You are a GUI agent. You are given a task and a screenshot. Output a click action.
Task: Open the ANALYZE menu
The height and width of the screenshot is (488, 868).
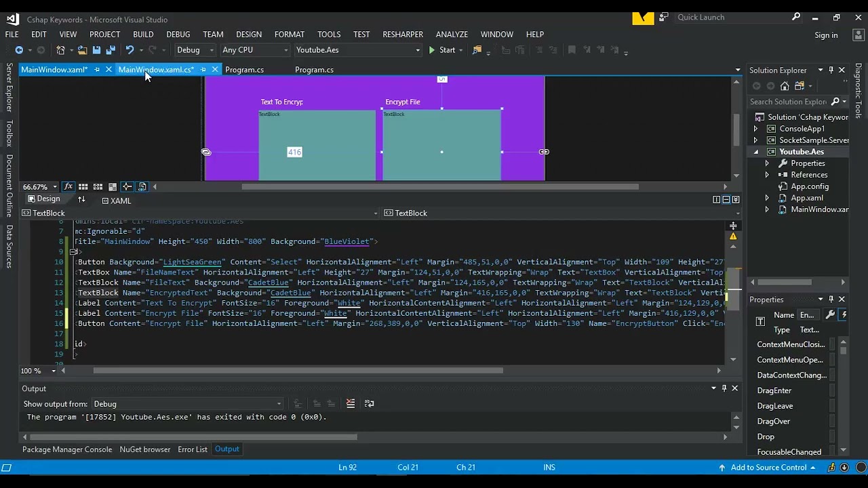(452, 35)
